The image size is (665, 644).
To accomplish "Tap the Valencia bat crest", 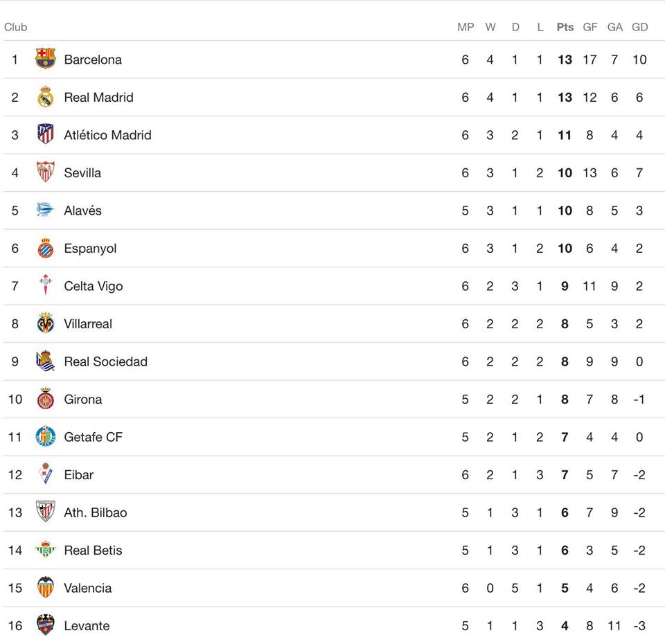I will [46, 587].
